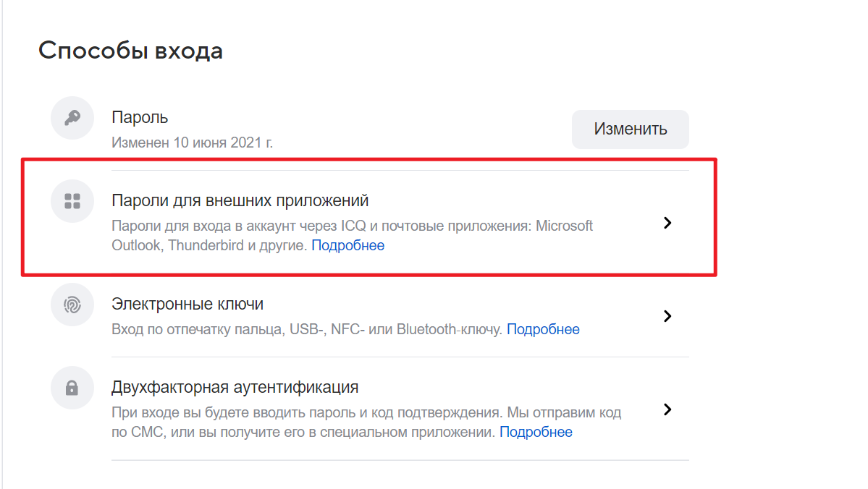Click description starting with При входе вы будете
Screen dimensions: 868x489
pos(366,422)
